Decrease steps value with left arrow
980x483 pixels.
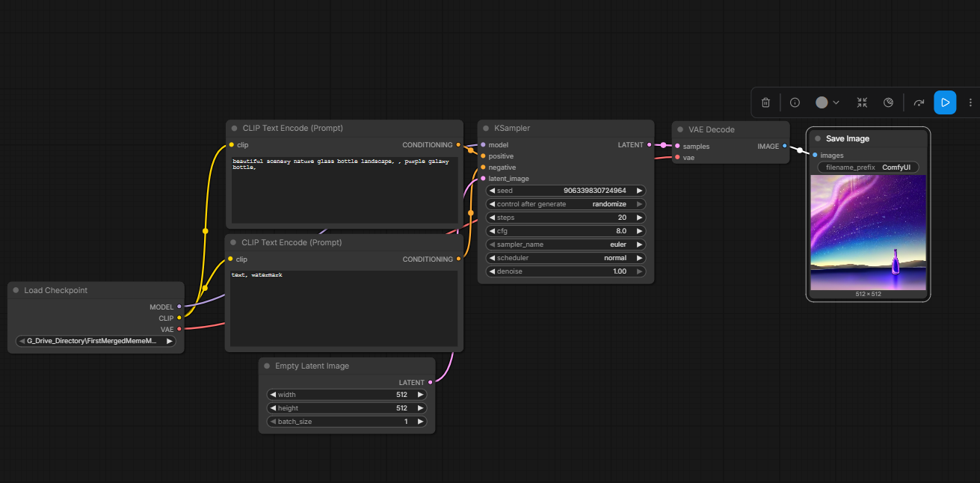pos(492,218)
